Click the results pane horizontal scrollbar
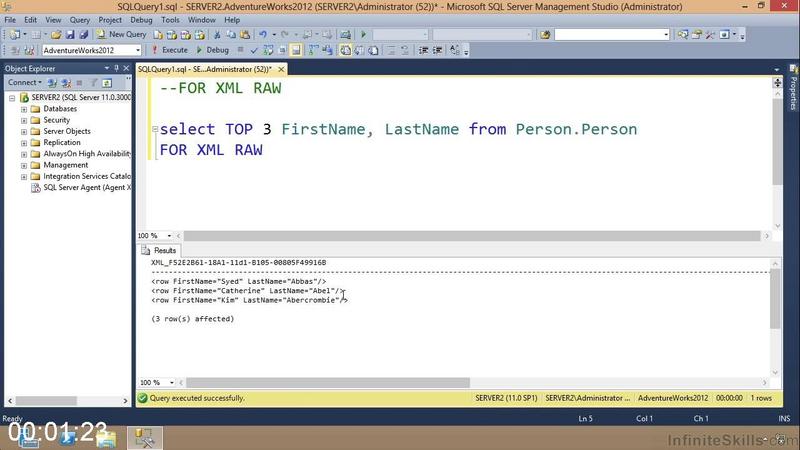The height and width of the screenshot is (450, 800). coord(328,382)
